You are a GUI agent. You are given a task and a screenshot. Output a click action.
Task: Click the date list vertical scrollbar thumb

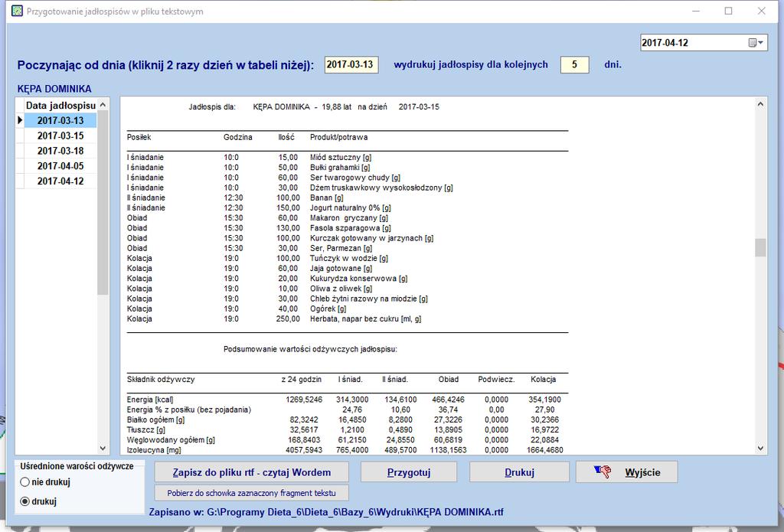click(x=103, y=203)
